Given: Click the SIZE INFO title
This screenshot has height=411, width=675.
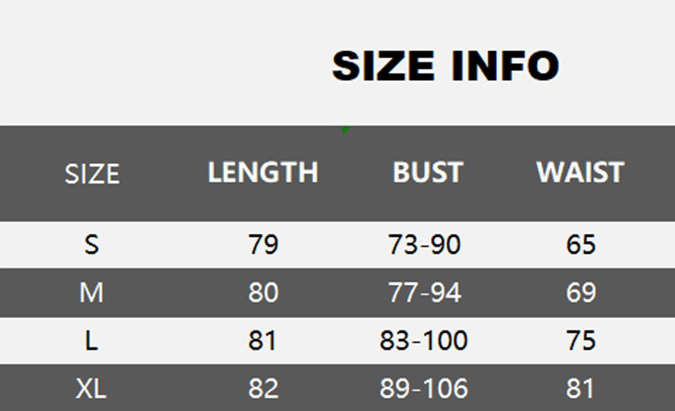Looking at the screenshot, I should point(445,66).
